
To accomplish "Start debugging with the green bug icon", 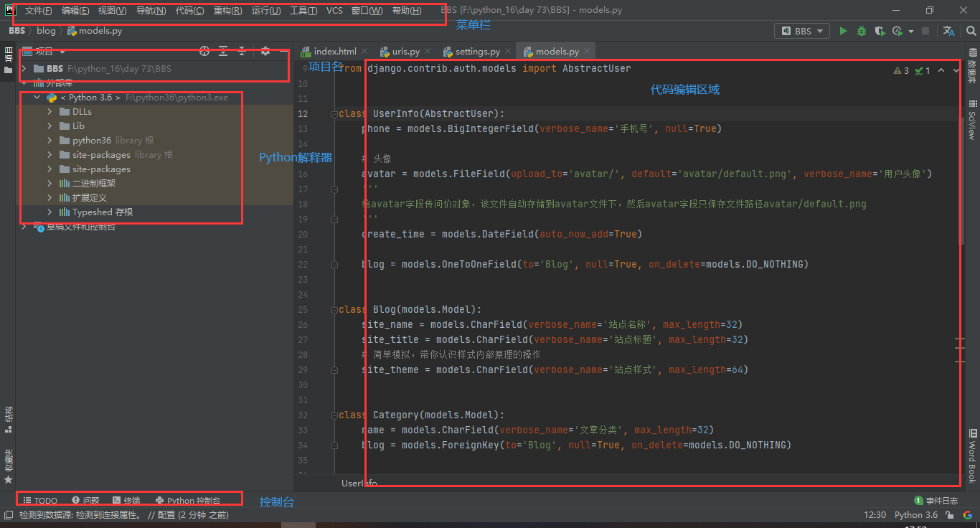I will [862, 31].
